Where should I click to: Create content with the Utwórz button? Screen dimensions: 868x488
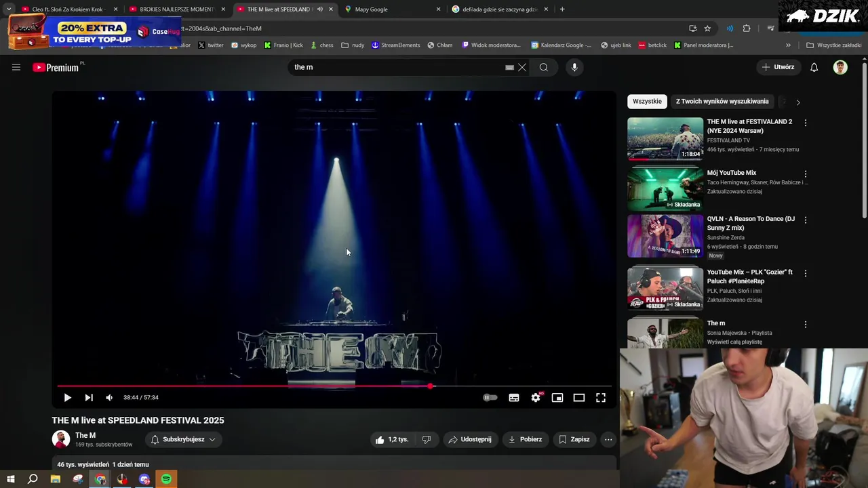click(778, 67)
